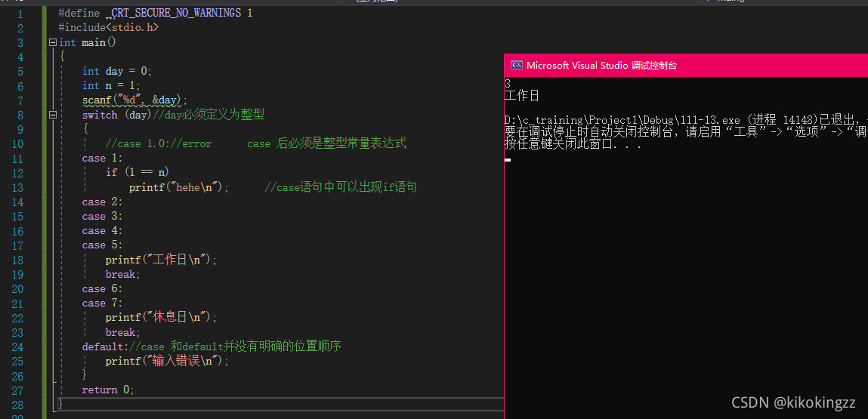Click the '工作日' output in the console
Viewport: 868px width, 419px height.
tap(522, 97)
